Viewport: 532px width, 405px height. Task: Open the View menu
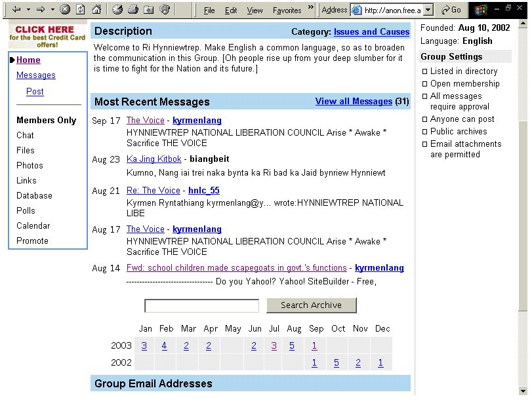pos(255,10)
